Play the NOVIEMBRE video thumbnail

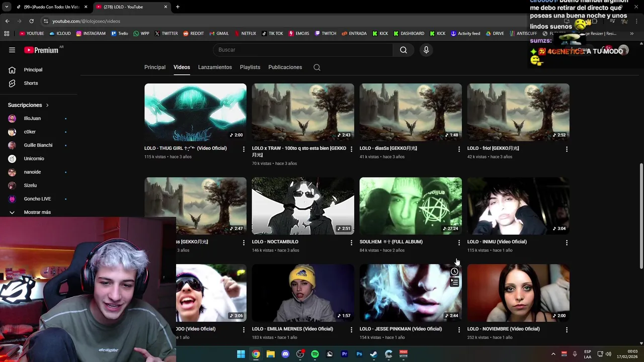[518, 293]
